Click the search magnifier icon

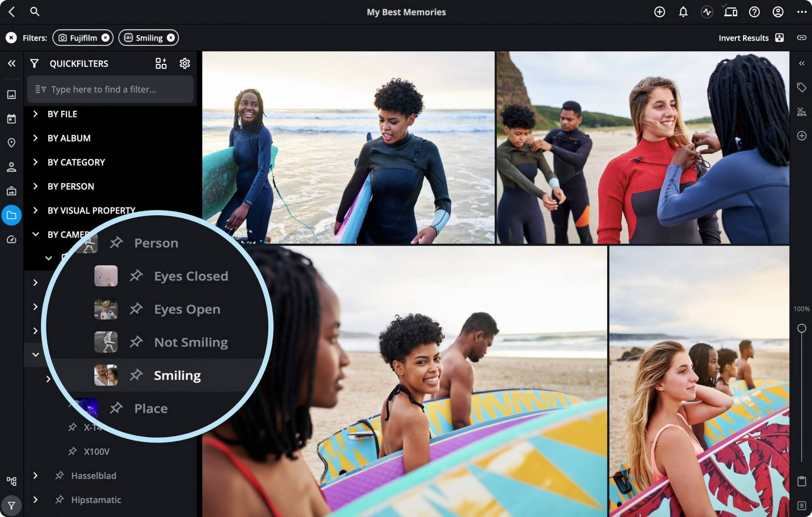coord(35,12)
